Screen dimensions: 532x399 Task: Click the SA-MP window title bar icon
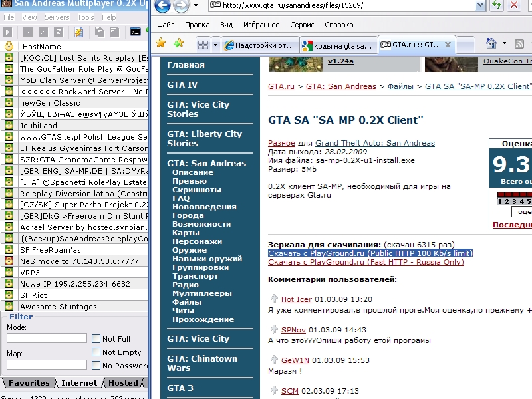click(x=7, y=4)
